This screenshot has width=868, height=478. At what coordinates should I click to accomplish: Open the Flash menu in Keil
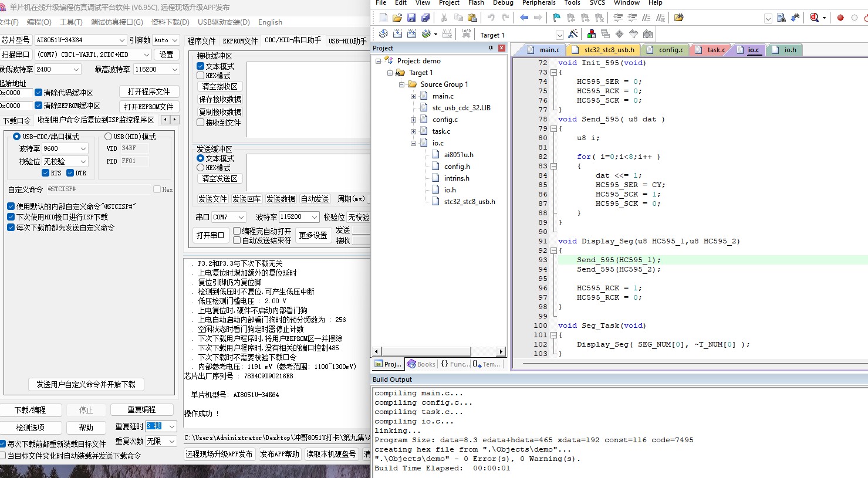(476, 3)
